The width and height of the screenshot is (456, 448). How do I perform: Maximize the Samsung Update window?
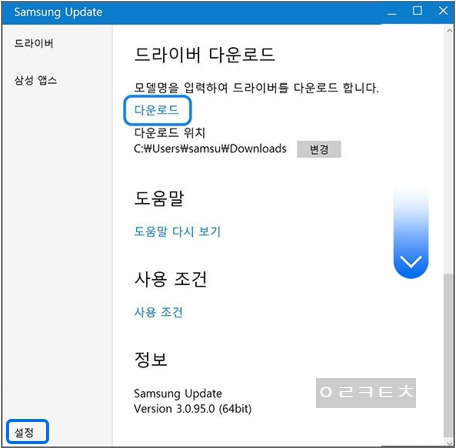[x=417, y=11]
